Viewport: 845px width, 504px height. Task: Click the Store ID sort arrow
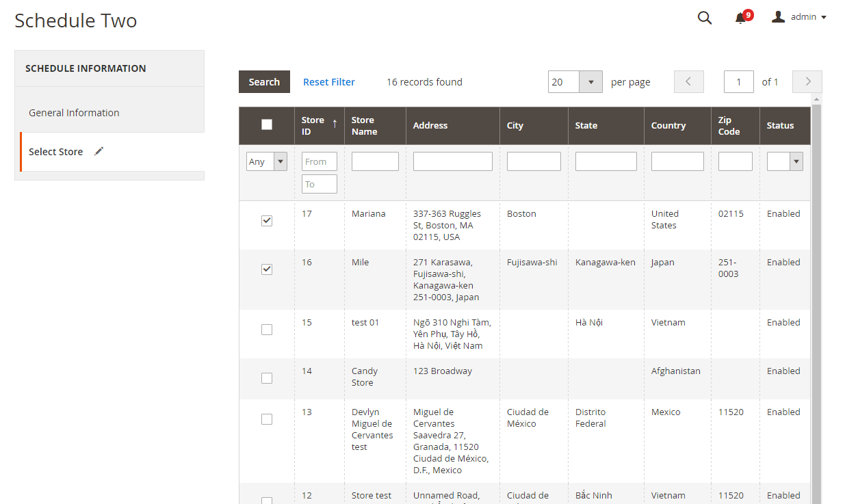335,124
